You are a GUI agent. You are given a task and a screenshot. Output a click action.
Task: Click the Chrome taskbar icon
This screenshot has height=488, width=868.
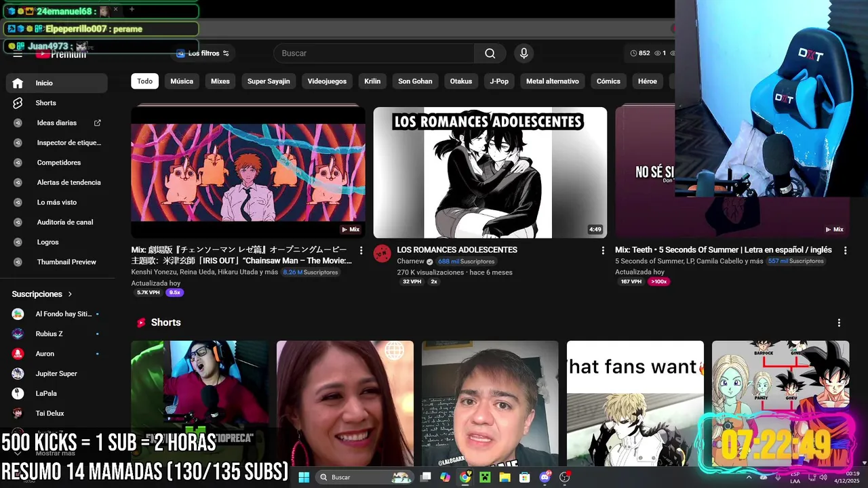point(465,477)
